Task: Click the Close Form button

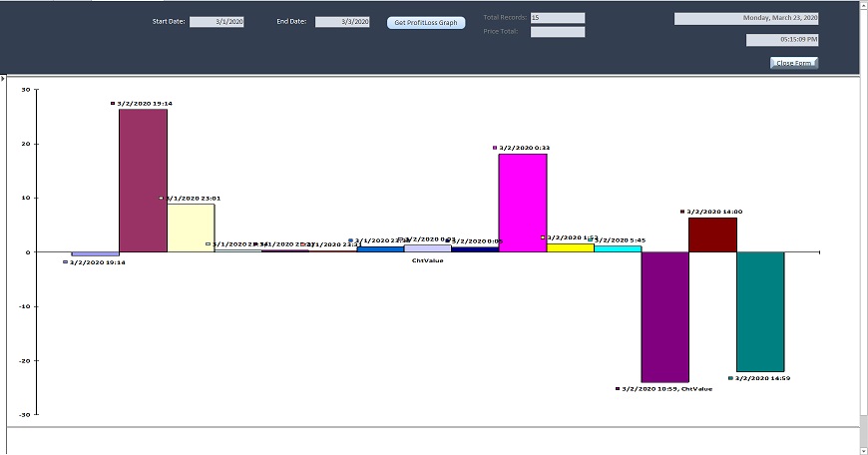Action: click(794, 63)
